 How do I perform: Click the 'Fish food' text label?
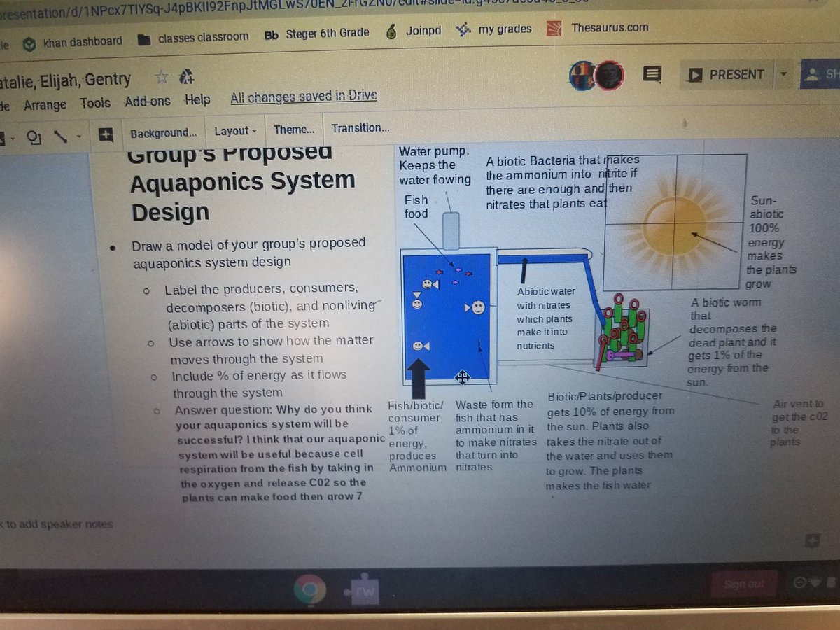416,206
